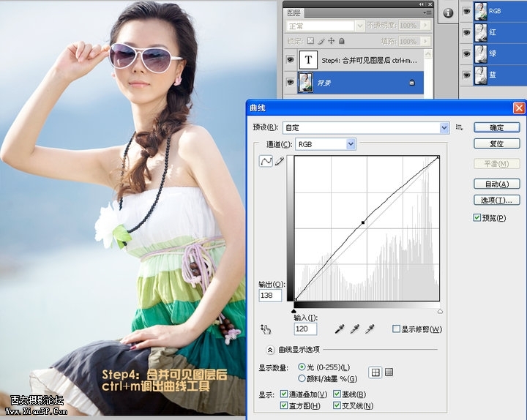Close the 曲线 Curves dialog
527x420 pixels.
[519, 108]
